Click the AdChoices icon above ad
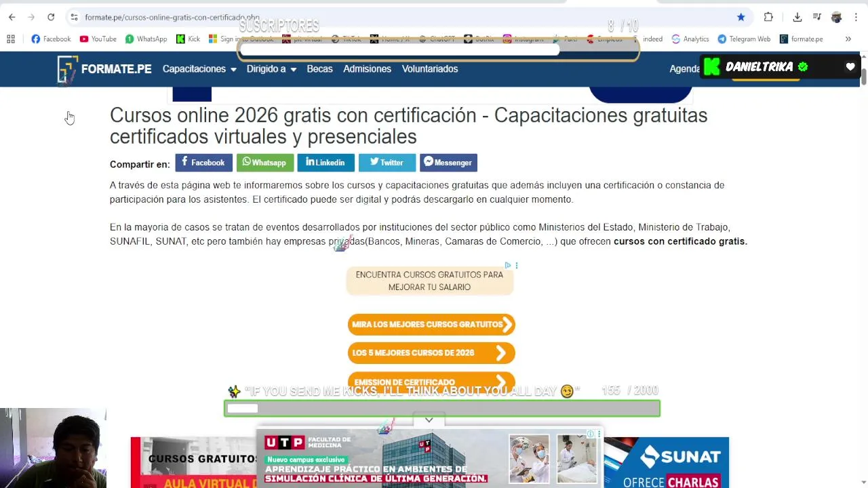 coord(508,265)
